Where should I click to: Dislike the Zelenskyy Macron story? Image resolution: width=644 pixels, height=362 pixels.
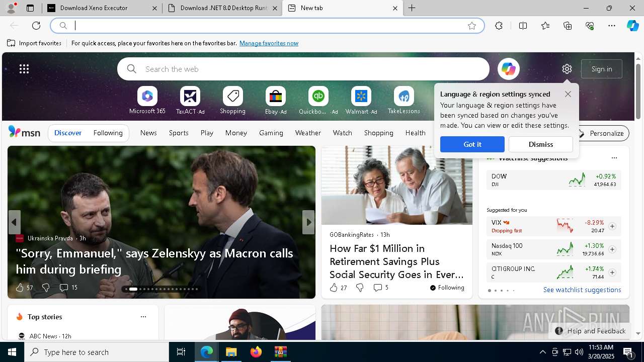[x=46, y=288]
